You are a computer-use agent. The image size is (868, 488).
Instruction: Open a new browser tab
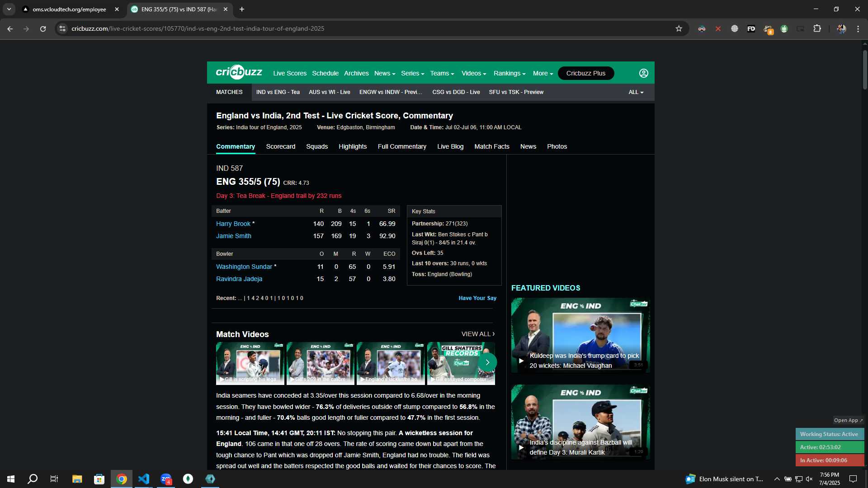[x=242, y=9]
